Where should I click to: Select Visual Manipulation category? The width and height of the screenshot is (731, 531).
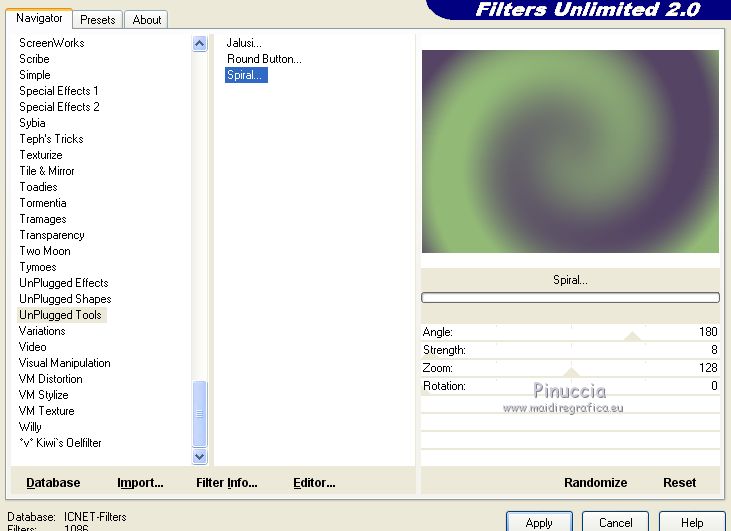[64, 363]
